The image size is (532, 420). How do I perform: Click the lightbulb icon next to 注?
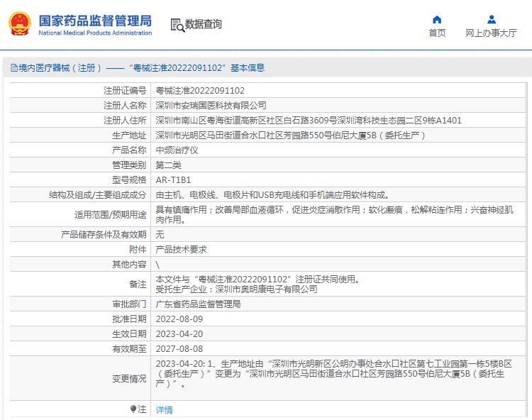(133, 409)
